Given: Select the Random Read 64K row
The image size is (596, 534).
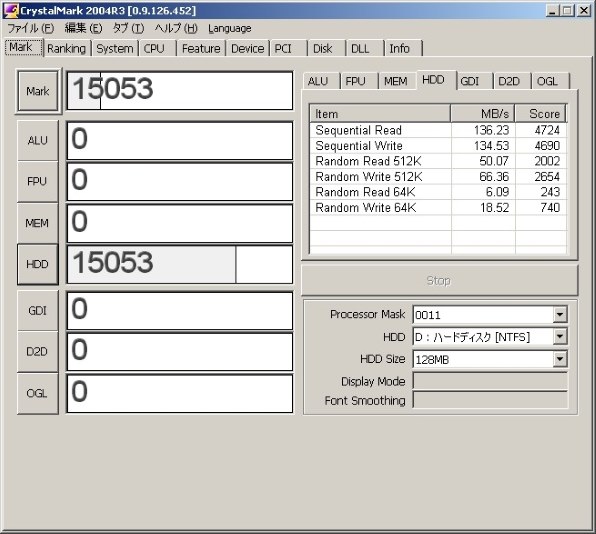Looking at the screenshot, I should [438, 192].
